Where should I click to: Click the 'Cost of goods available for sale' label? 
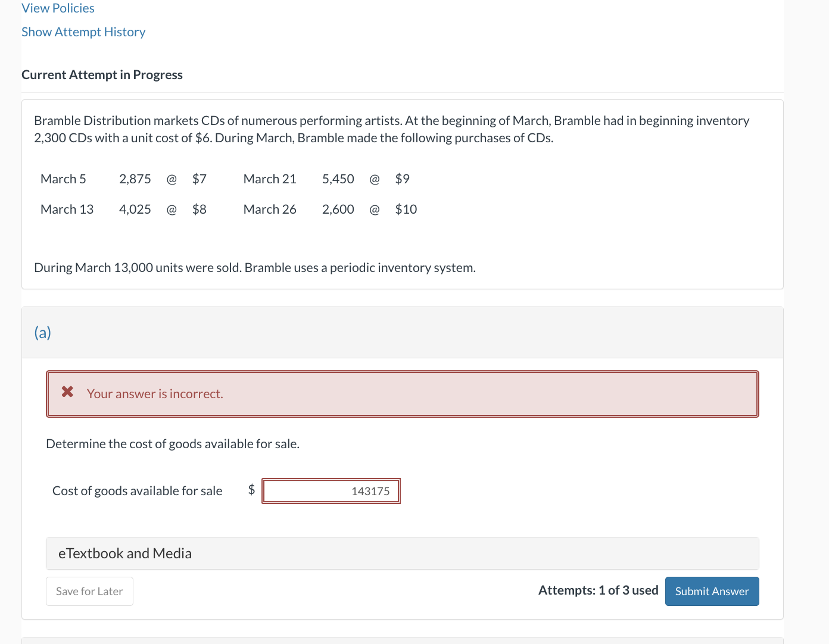point(138,491)
